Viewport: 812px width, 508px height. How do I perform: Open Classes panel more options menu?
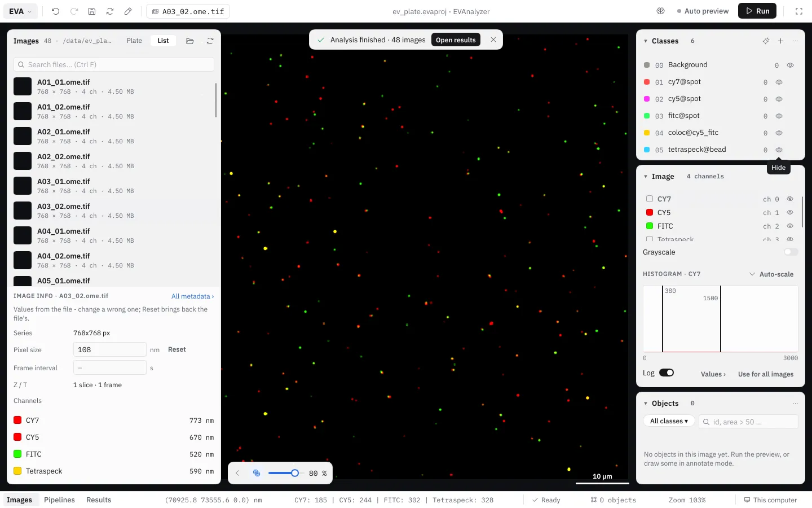[795, 41]
